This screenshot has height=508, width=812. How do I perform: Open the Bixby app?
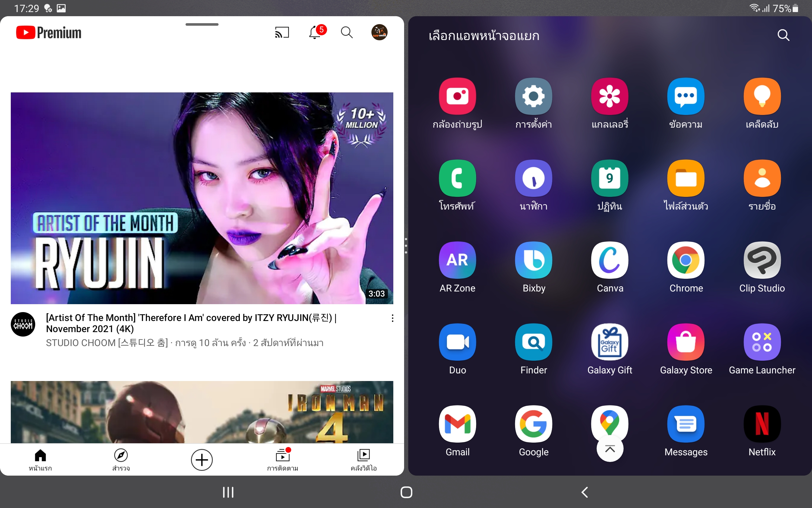tap(534, 260)
